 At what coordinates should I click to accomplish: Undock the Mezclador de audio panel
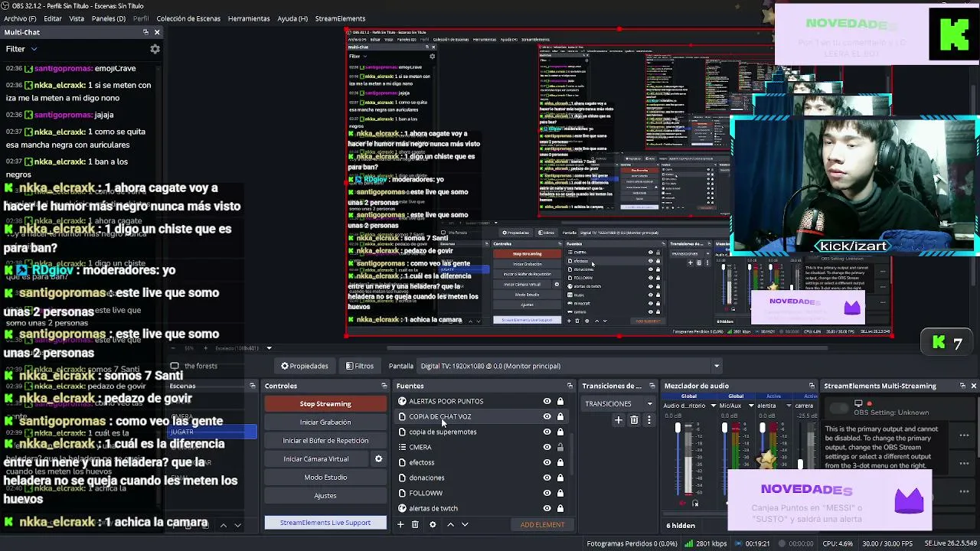point(812,386)
